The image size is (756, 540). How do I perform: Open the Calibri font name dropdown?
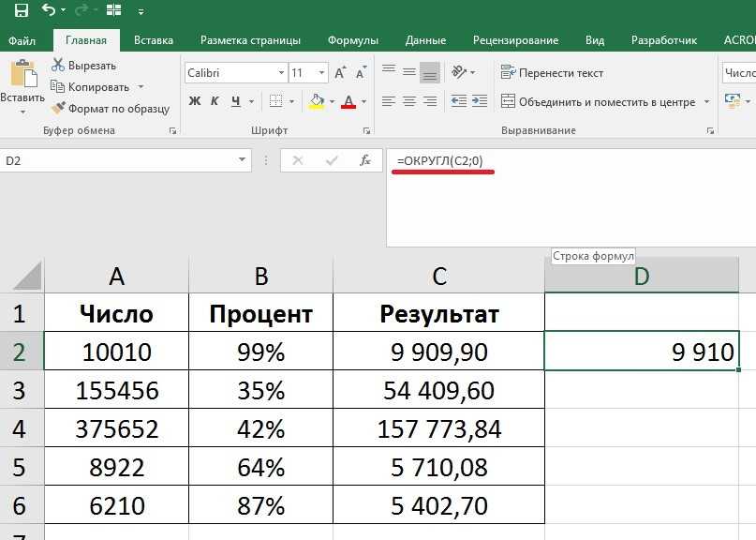pyautogui.click(x=281, y=72)
